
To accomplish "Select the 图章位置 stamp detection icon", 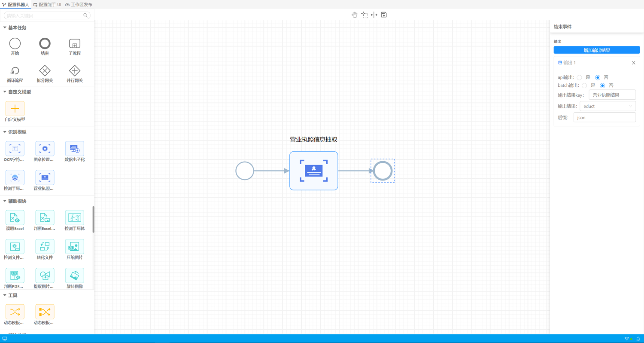I will (45, 148).
